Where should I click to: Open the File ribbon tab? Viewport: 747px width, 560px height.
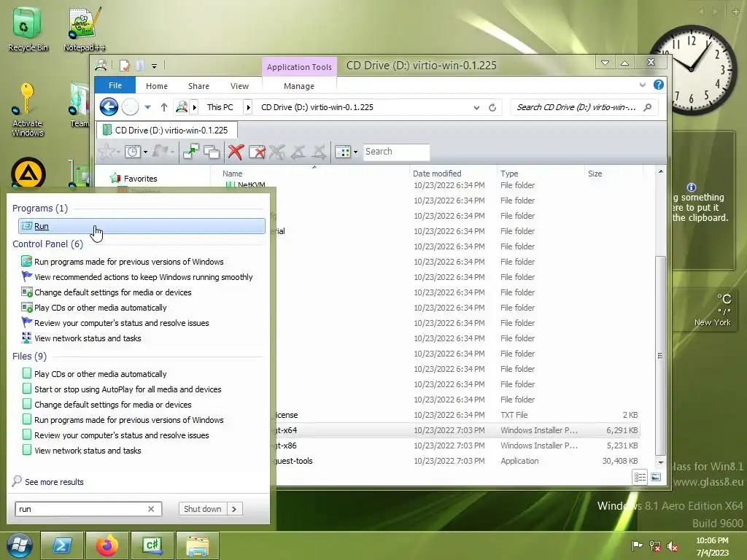coord(115,85)
